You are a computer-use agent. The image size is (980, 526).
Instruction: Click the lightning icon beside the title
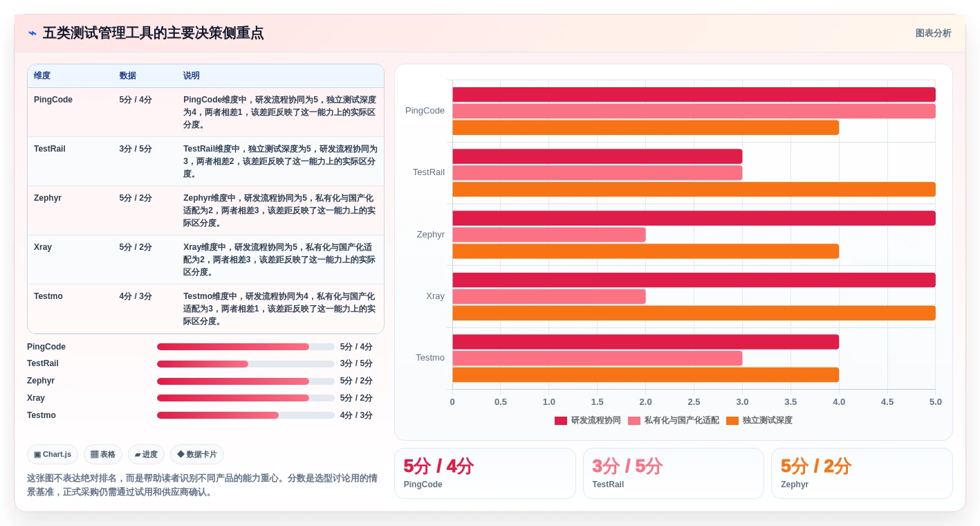coord(32,33)
